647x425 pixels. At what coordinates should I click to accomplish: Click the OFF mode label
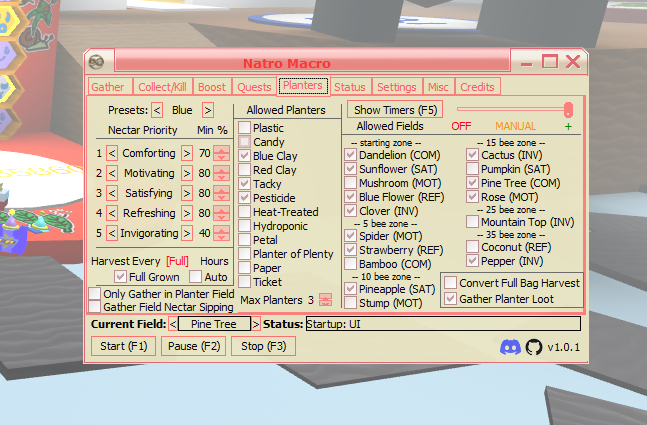[x=461, y=126]
